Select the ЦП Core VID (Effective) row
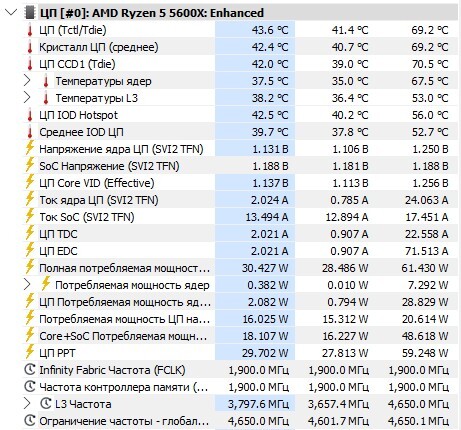 coord(241,183)
